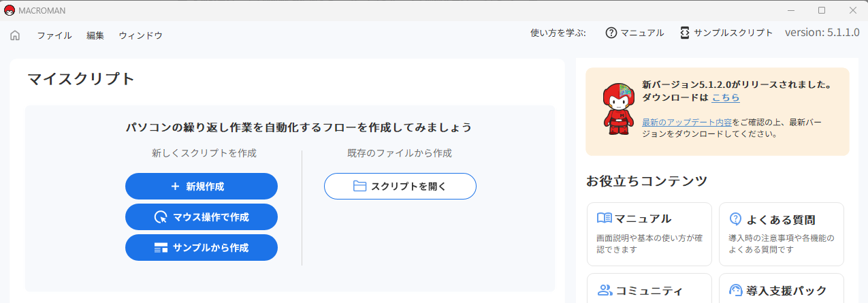Screen dimensions: 868x303
Task: Follow the こちら download link
Action: [726, 98]
